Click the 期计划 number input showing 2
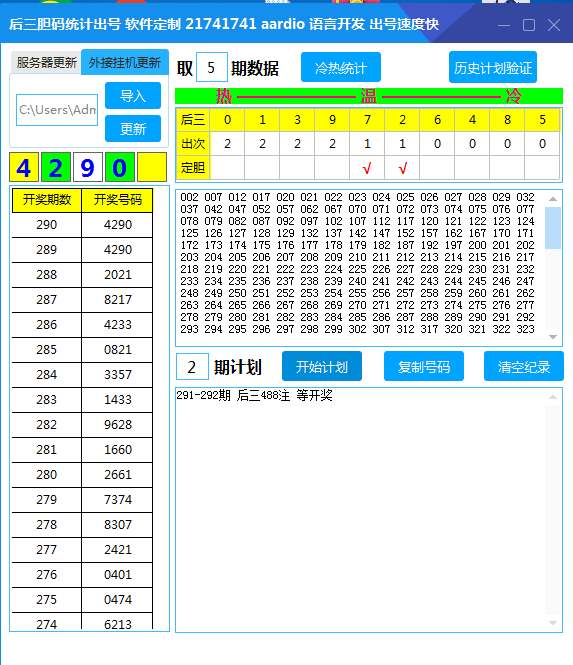Viewport: 573px width, 665px height. coord(192,366)
